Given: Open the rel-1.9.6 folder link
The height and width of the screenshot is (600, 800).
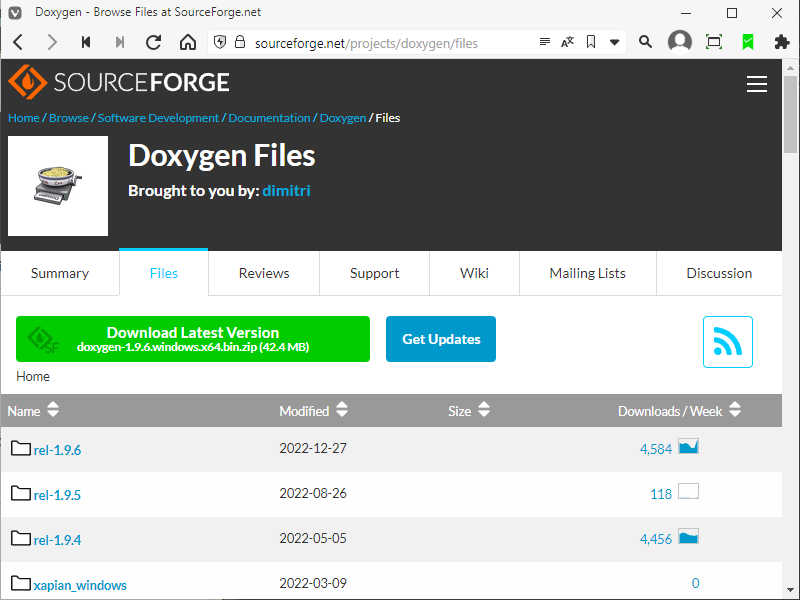Looking at the screenshot, I should (x=57, y=450).
